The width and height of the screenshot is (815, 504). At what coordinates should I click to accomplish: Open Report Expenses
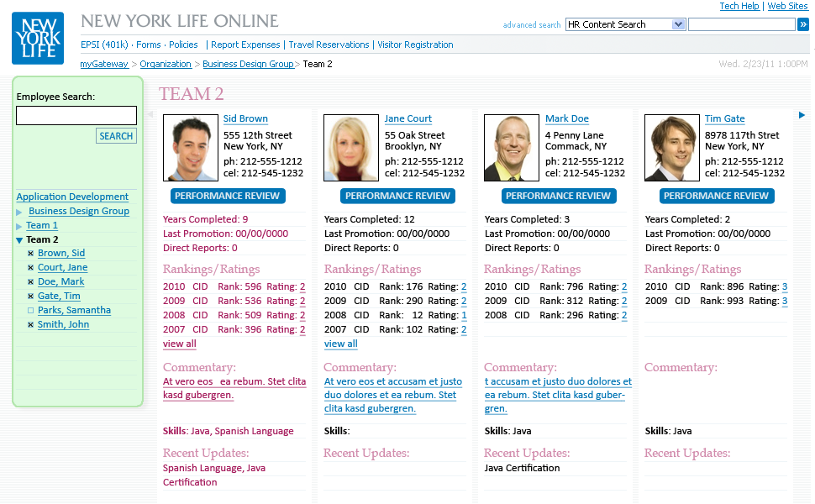click(x=245, y=45)
